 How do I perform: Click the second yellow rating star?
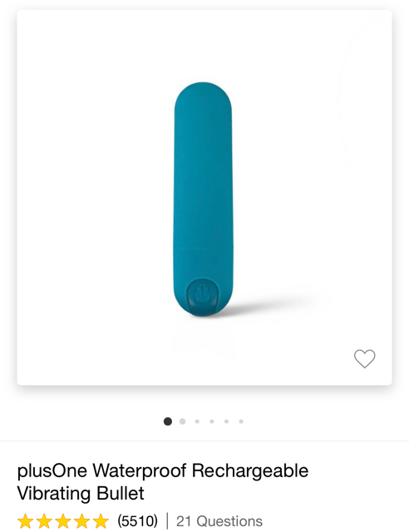point(44,521)
